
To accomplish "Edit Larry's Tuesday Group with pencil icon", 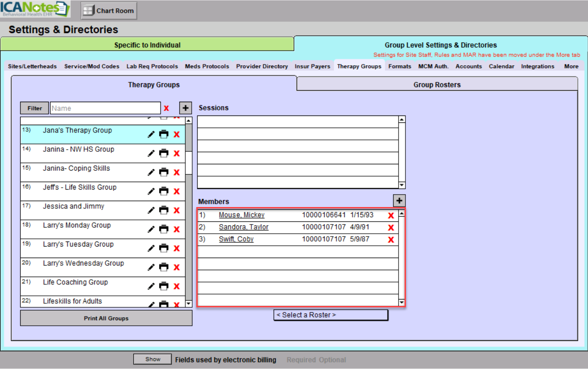I will [151, 248].
